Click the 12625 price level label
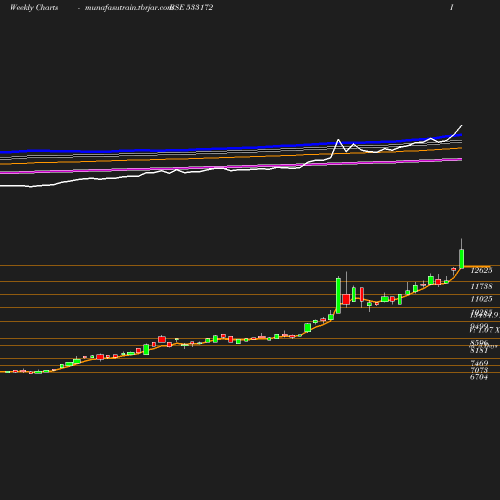 pos(481,270)
